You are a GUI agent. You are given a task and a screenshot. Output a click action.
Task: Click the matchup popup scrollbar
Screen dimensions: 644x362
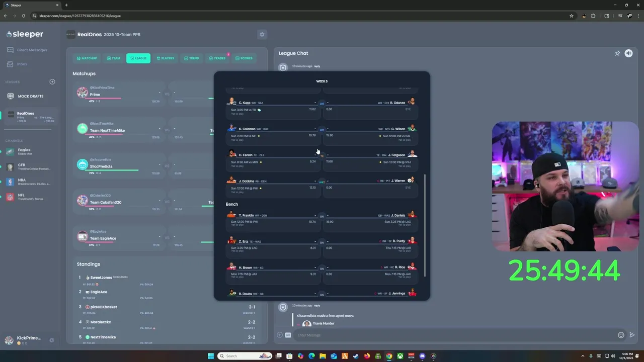click(425, 225)
